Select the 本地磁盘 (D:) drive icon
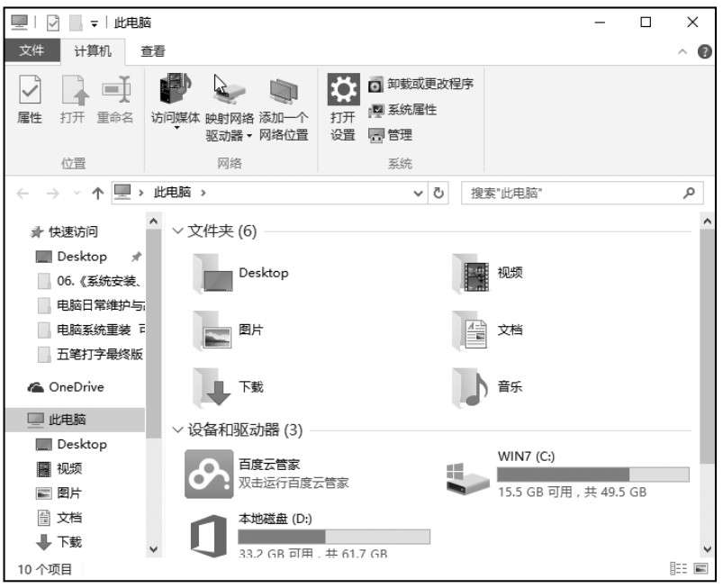 pos(209,537)
